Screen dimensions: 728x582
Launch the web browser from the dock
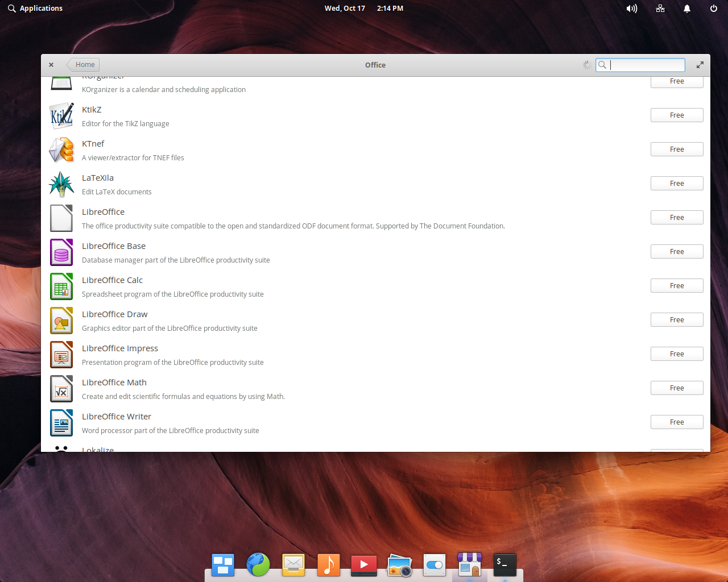258,565
